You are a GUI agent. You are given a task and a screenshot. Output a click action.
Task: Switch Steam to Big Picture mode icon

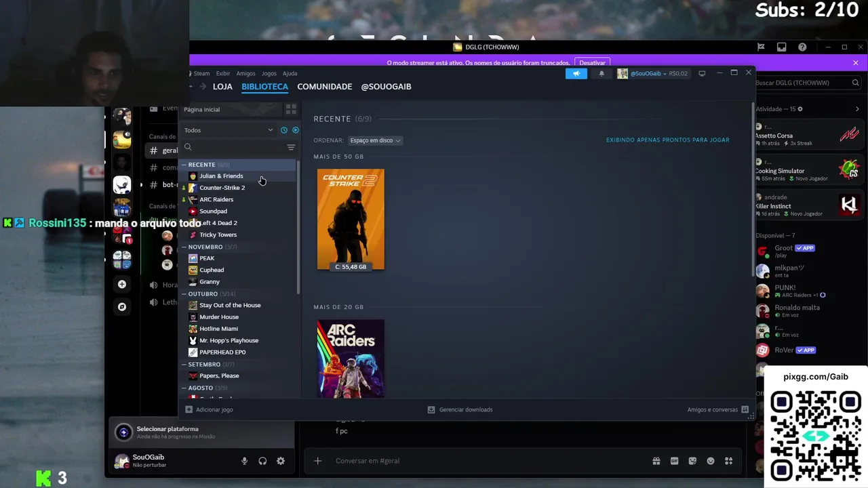702,73
